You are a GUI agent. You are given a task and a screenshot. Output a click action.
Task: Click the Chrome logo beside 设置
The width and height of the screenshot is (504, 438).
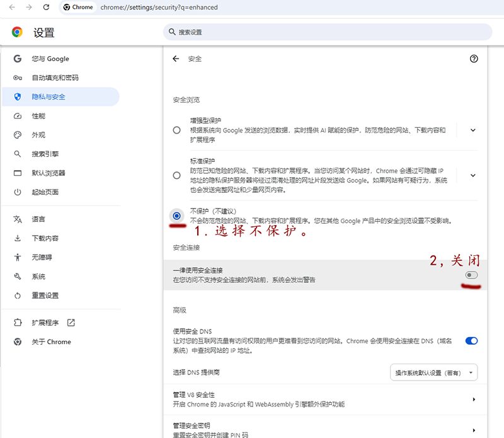coord(17,32)
